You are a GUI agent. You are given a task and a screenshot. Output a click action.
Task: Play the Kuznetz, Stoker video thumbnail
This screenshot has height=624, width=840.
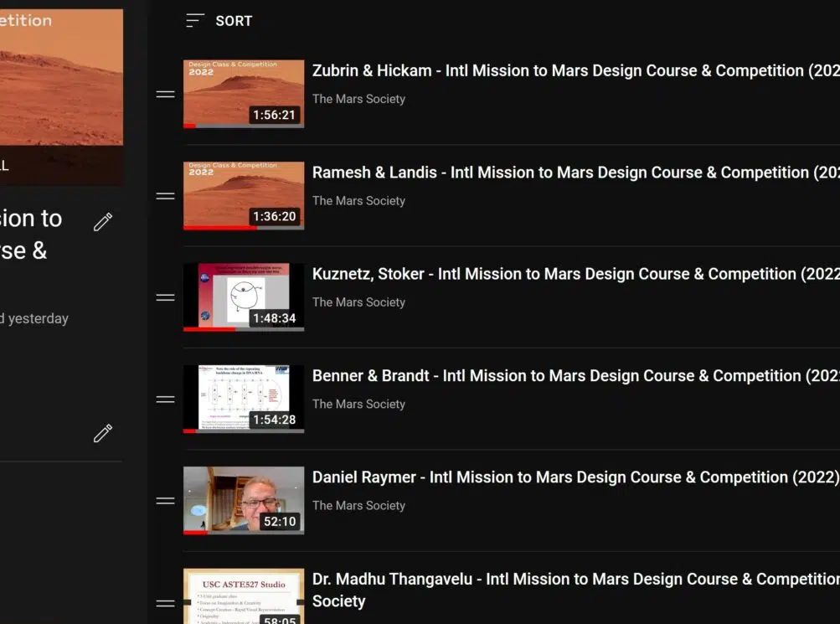(x=244, y=297)
